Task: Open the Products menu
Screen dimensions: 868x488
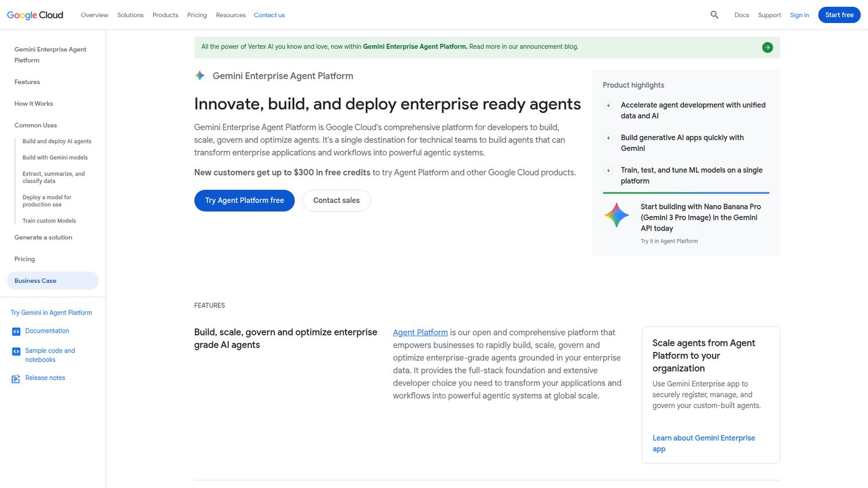Action: tap(165, 15)
